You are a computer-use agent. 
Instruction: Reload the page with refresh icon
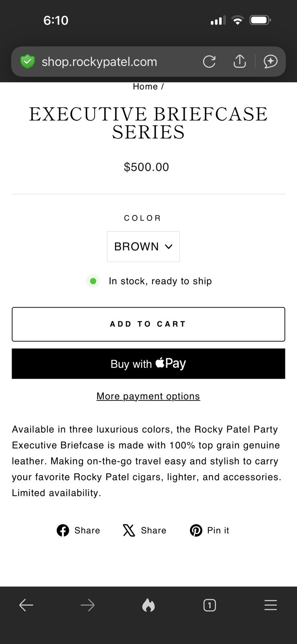pos(209,62)
